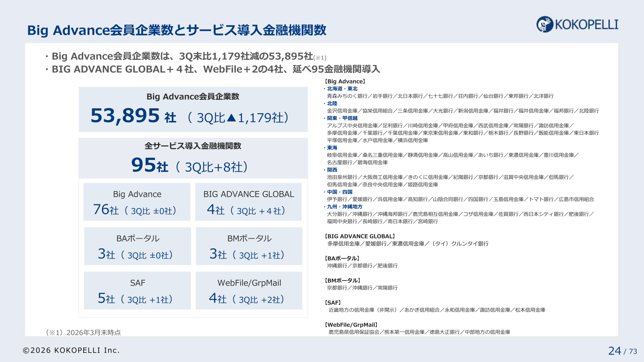Click the line '京都銀行／沖縄銀行／常陽銀行'
The image size is (644, 362).
(x=362, y=288)
